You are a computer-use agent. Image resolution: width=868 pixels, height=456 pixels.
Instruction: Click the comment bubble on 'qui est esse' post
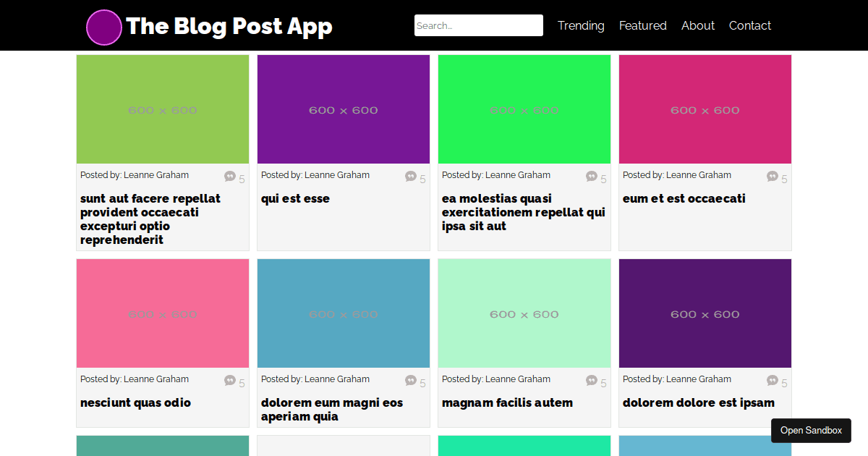pyautogui.click(x=410, y=177)
